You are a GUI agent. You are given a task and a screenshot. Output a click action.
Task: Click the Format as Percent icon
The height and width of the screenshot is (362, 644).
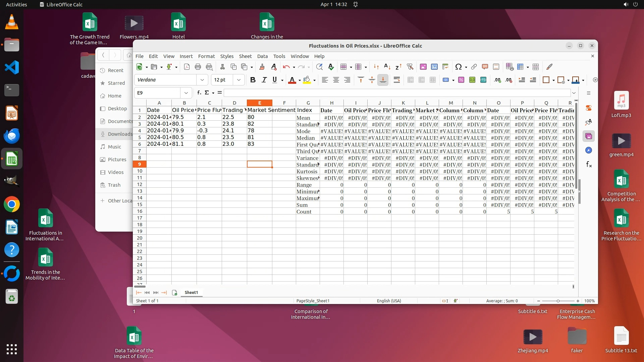461,80
